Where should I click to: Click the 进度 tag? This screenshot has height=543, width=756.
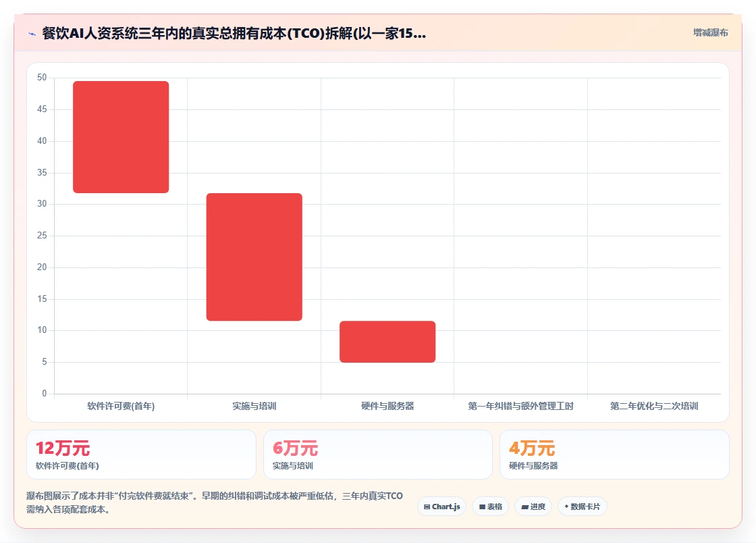pyautogui.click(x=533, y=507)
